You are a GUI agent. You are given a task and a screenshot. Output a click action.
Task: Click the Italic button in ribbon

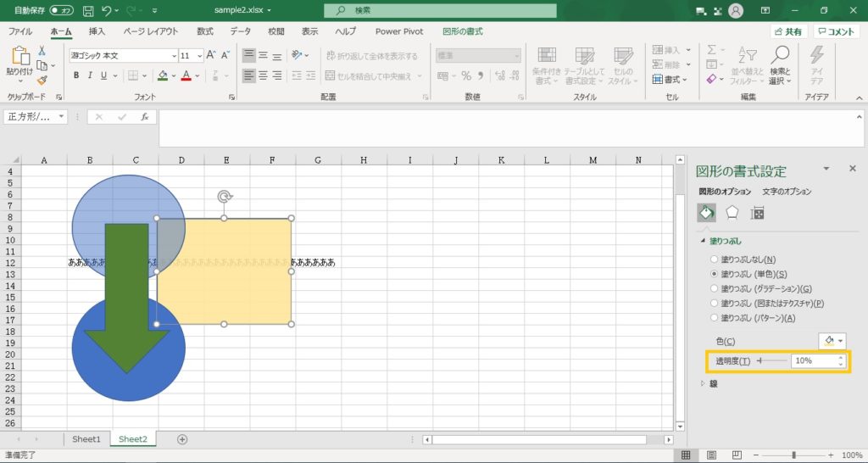click(90, 75)
